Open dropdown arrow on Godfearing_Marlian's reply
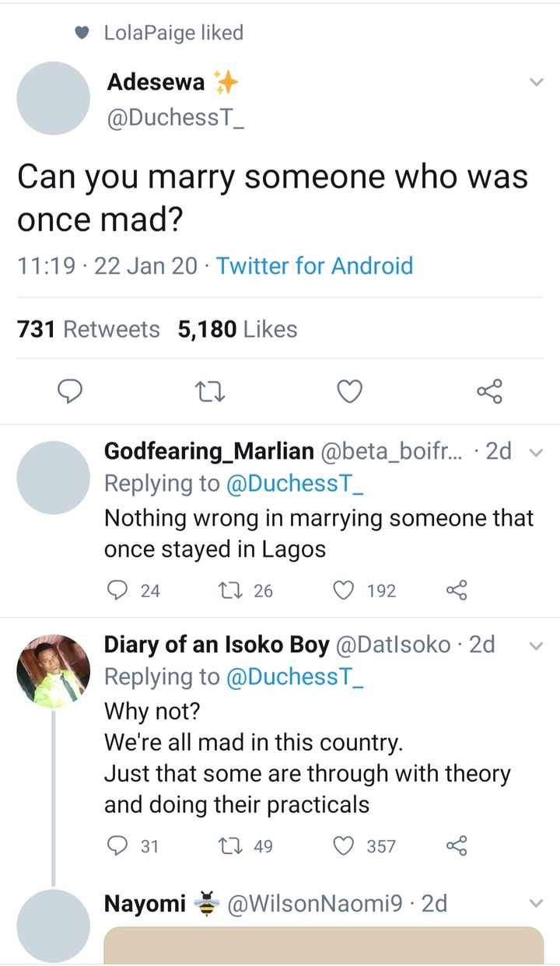 click(535, 452)
